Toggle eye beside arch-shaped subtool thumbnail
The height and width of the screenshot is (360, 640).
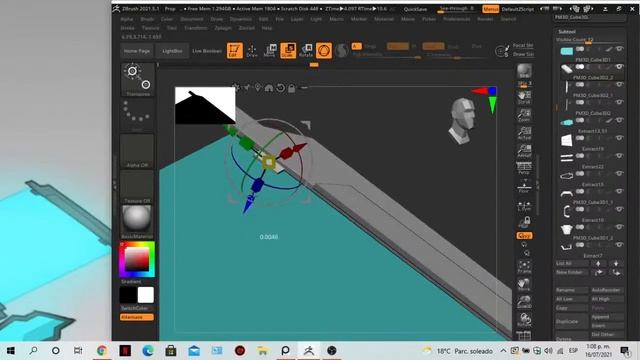619,191
